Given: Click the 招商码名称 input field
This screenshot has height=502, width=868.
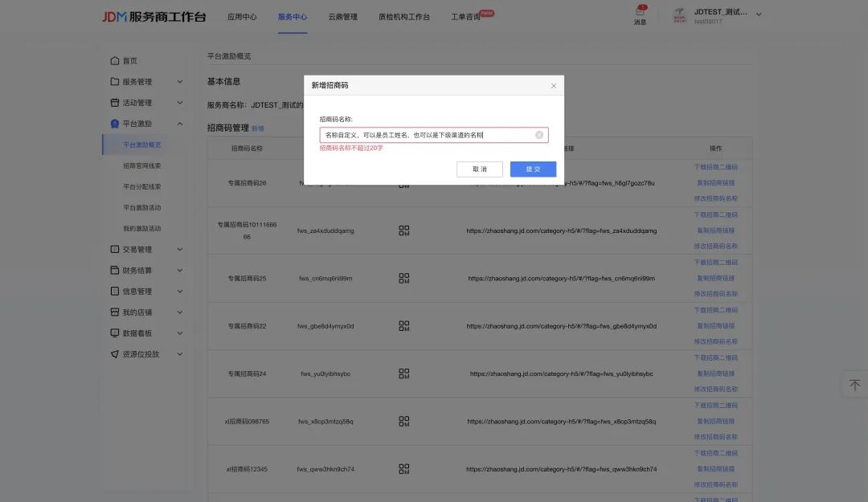Looking at the screenshot, I should point(426,135).
